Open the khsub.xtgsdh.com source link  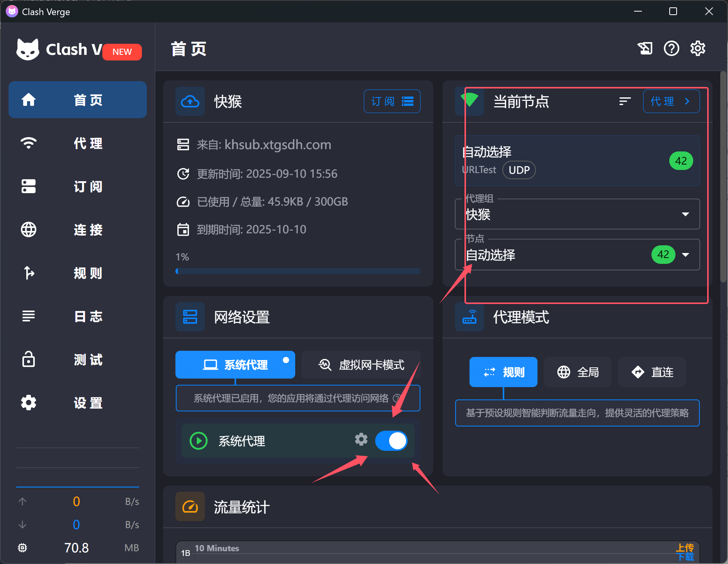pos(277,145)
